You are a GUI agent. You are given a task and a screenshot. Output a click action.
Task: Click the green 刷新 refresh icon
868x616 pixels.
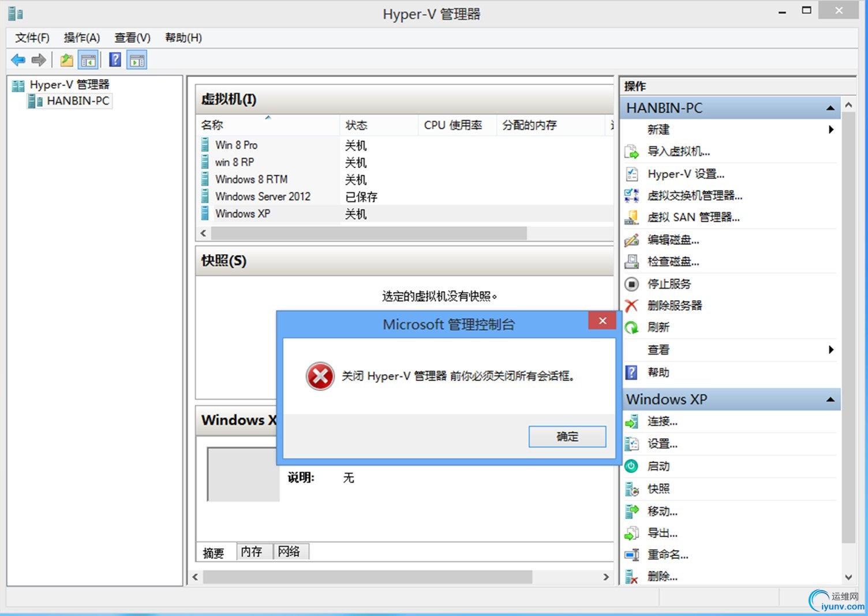click(632, 327)
